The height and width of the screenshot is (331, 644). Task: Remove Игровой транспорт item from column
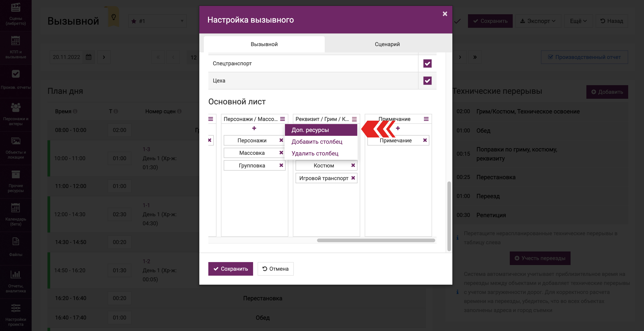tap(353, 178)
